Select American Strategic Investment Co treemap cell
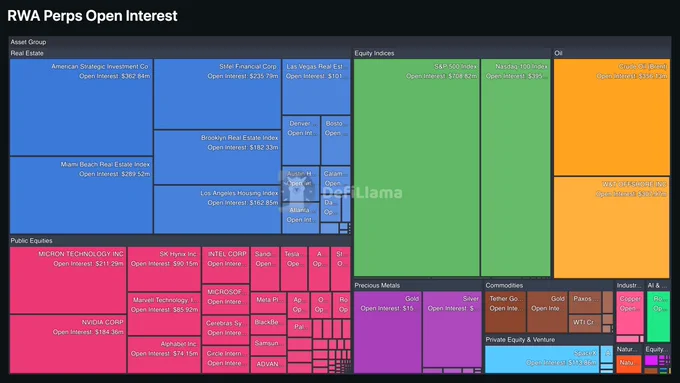 click(x=81, y=107)
